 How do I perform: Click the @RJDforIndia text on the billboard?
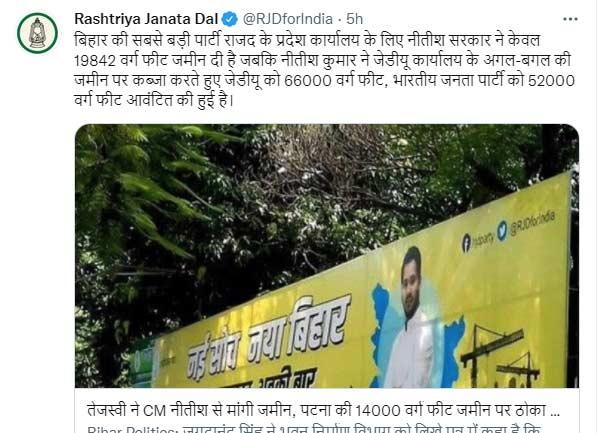533,223
